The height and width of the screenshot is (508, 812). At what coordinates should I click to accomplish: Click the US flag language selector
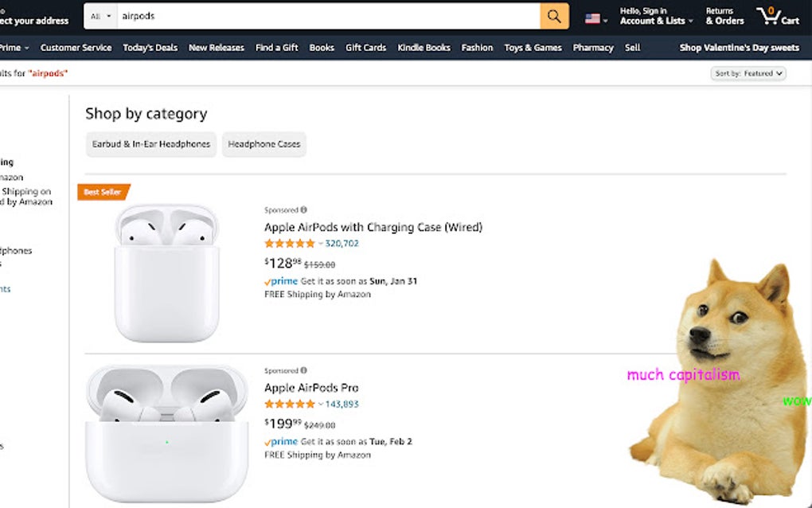(595, 18)
